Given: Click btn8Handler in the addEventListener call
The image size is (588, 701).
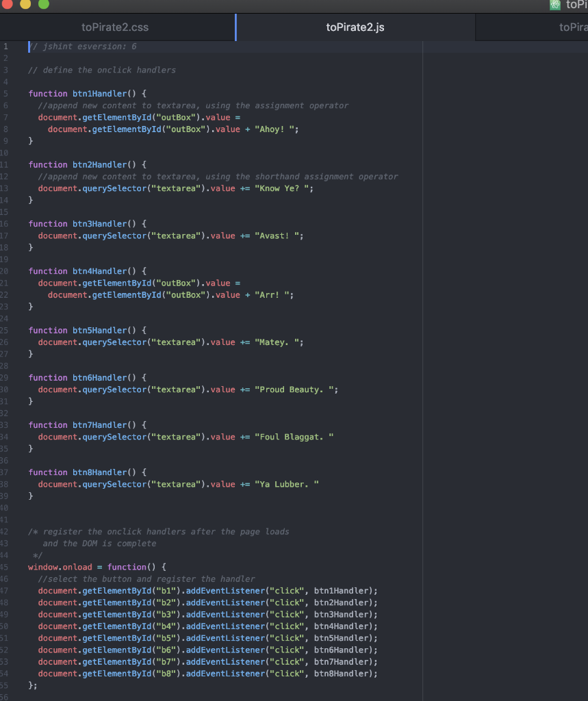Looking at the screenshot, I should (341, 674).
